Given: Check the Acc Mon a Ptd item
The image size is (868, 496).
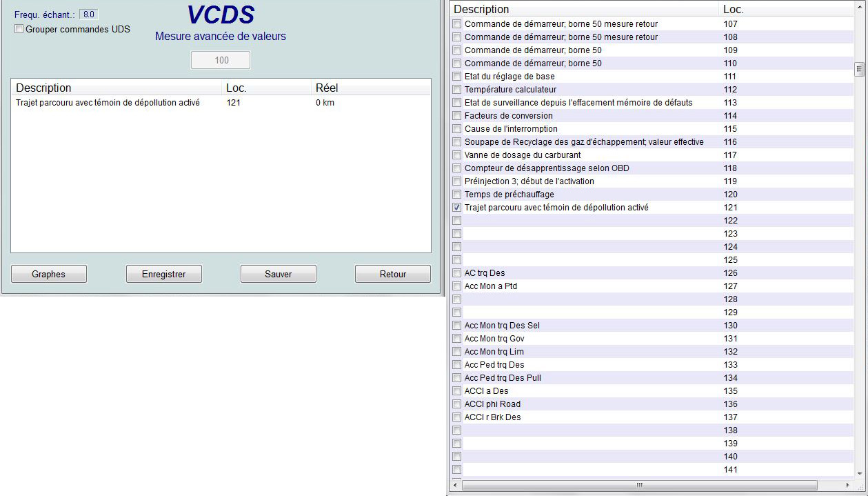Looking at the screenshot, I should click(x=456, y=286).
